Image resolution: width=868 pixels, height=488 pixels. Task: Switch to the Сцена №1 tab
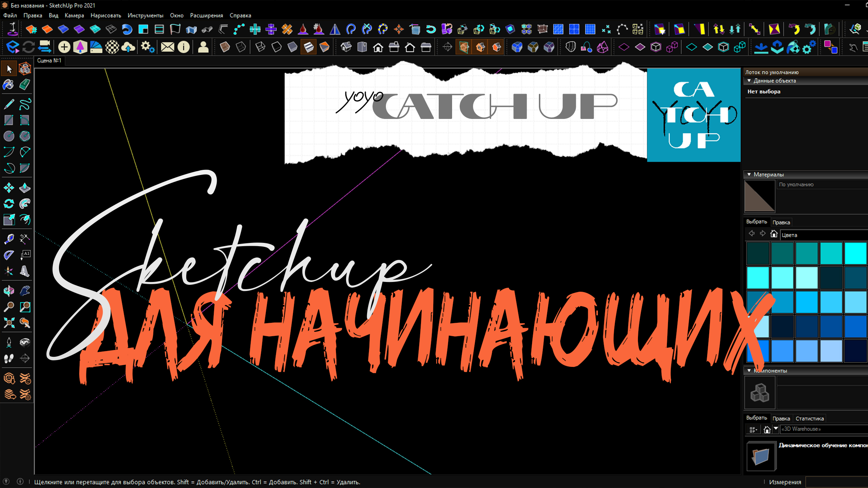point(49,61)
